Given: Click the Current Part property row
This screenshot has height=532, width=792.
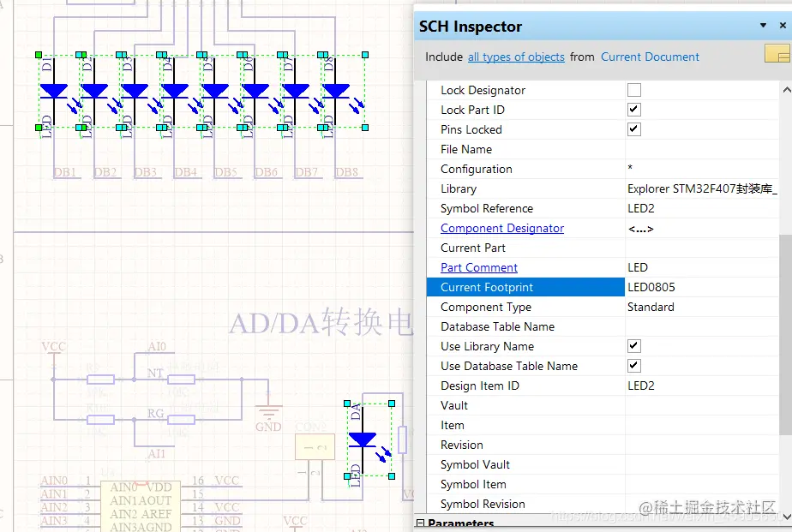Looking at the screenshot, I should pyautogui.click(x=603, y=248).
